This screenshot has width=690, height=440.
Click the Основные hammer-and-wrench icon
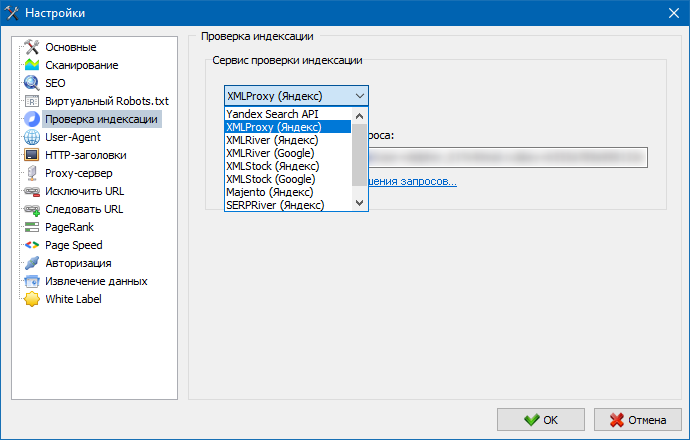[32, 47]
